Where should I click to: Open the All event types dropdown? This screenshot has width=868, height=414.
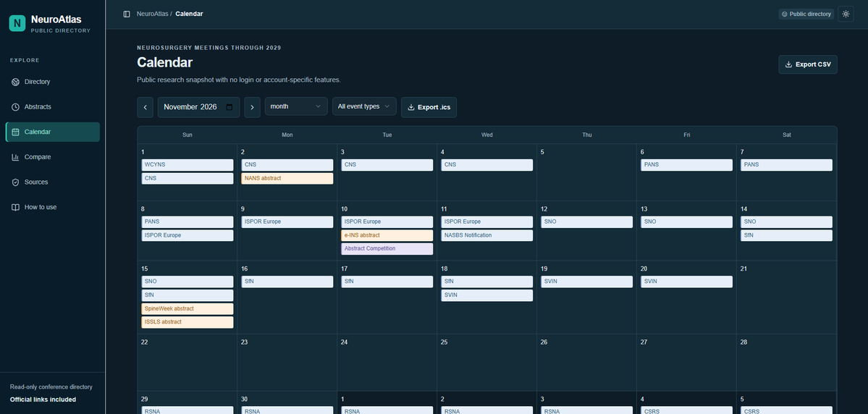click(x=364, y=106)
